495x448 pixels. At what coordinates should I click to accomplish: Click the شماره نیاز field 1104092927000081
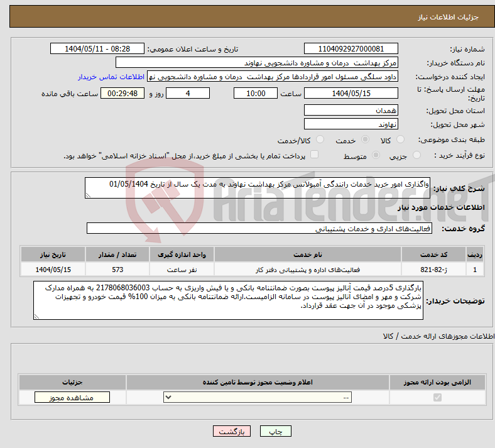(351, 48)
